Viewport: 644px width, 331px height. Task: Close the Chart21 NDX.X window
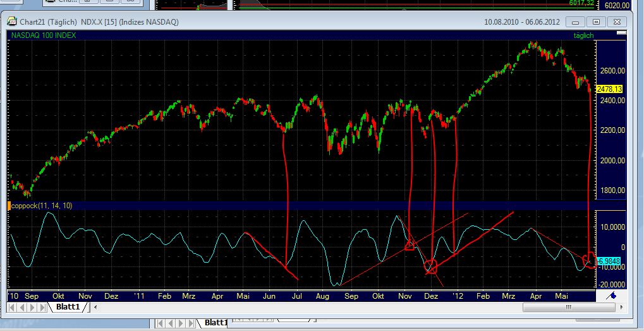[x=616, y=22]
